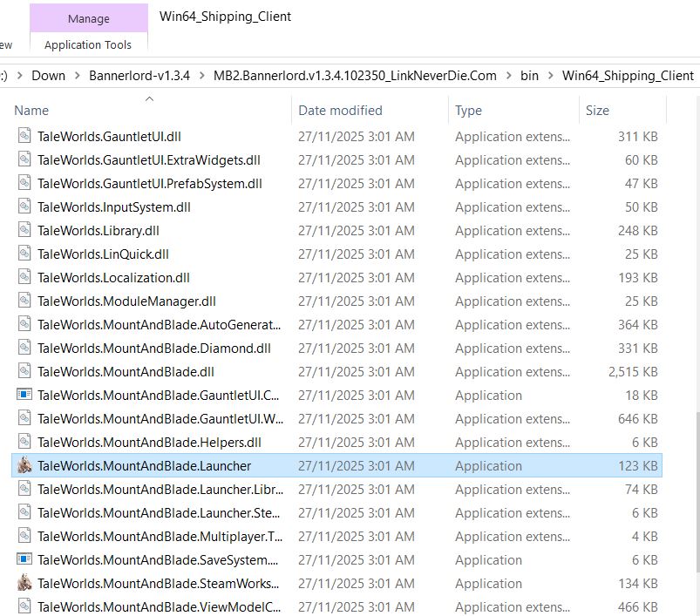Open the Application Tools ribbon tab
The image size is (700, 616).
[x=88, y=44]
